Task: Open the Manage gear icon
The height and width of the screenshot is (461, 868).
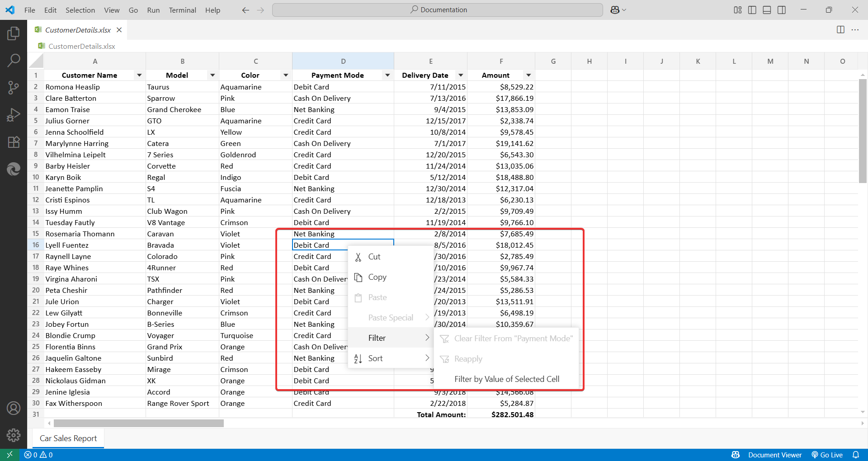Action: coord(14,435)
